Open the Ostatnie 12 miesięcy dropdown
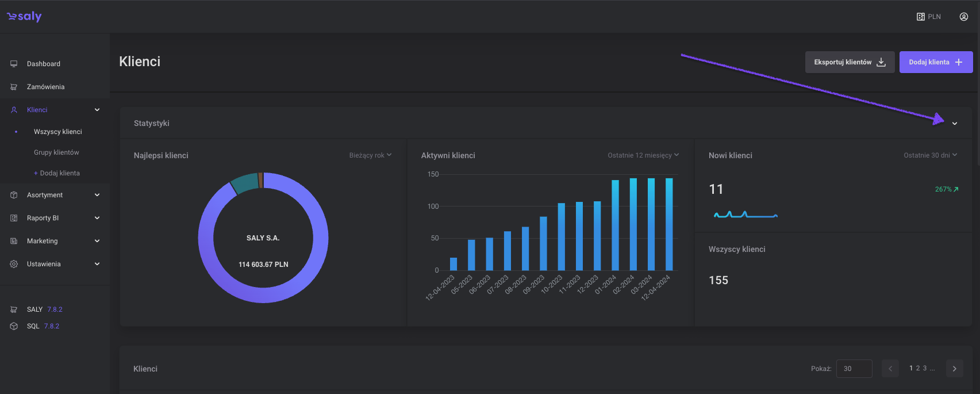The image size is (980, 394). (x=643, y=155)
